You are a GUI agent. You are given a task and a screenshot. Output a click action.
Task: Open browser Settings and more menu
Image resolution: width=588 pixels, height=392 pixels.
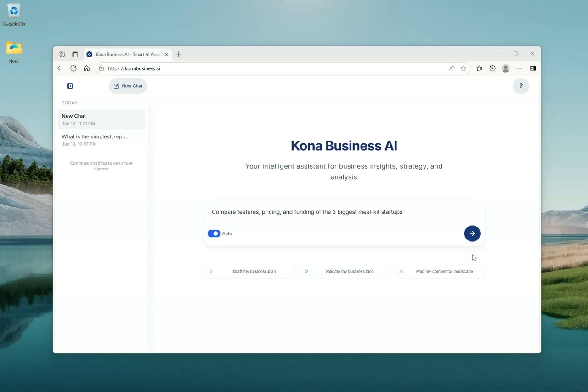[x=519, y=68]
